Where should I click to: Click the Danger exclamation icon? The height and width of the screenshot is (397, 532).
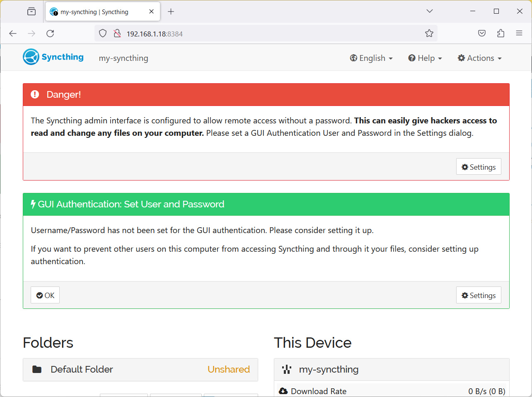click(x=35, y=94)
